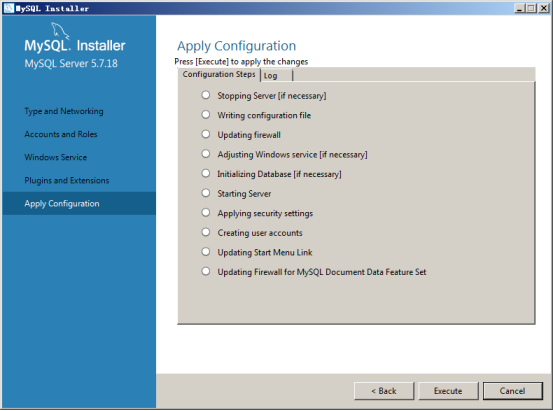The width and height of the screenshot is (553, 411).
Task: Click 'Press [Execute] to apply the changes' text
Action: click(x=241, y=61)
